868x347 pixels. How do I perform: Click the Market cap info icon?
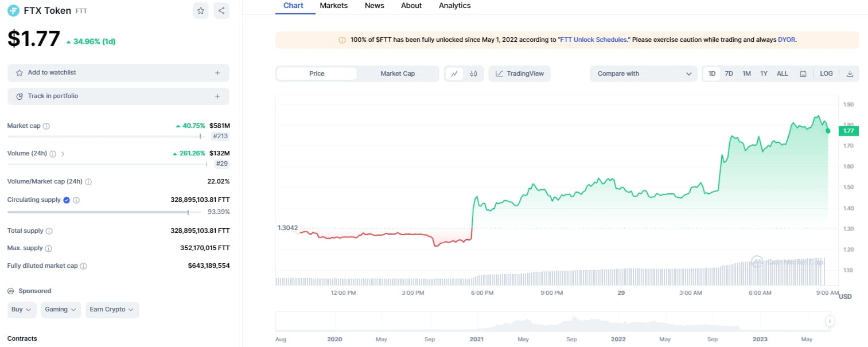(x=47, y=126)
